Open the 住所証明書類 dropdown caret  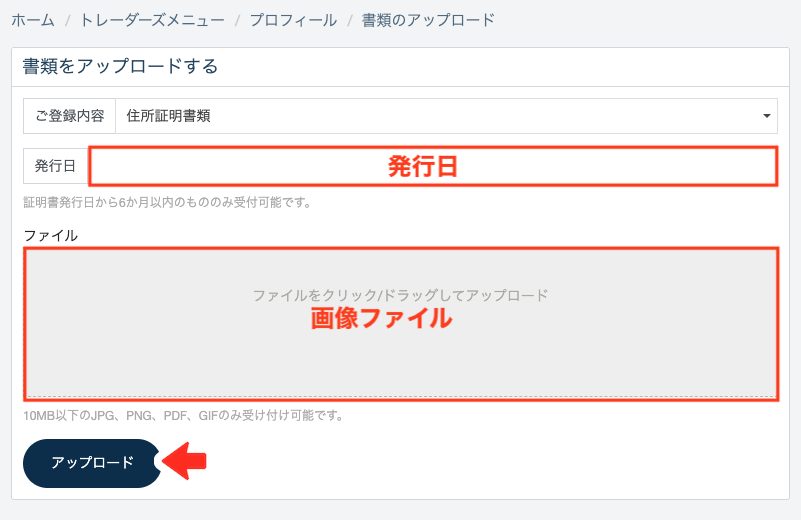click(x=767, y=116)
